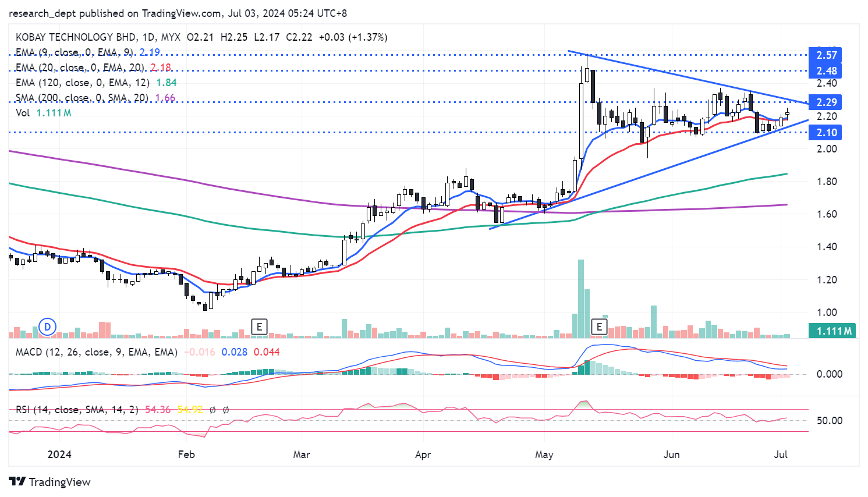Image resolution: width=868 pixels, height=497 pixels.
Task: Click the Vol indicator legend label
Action: 23,113
